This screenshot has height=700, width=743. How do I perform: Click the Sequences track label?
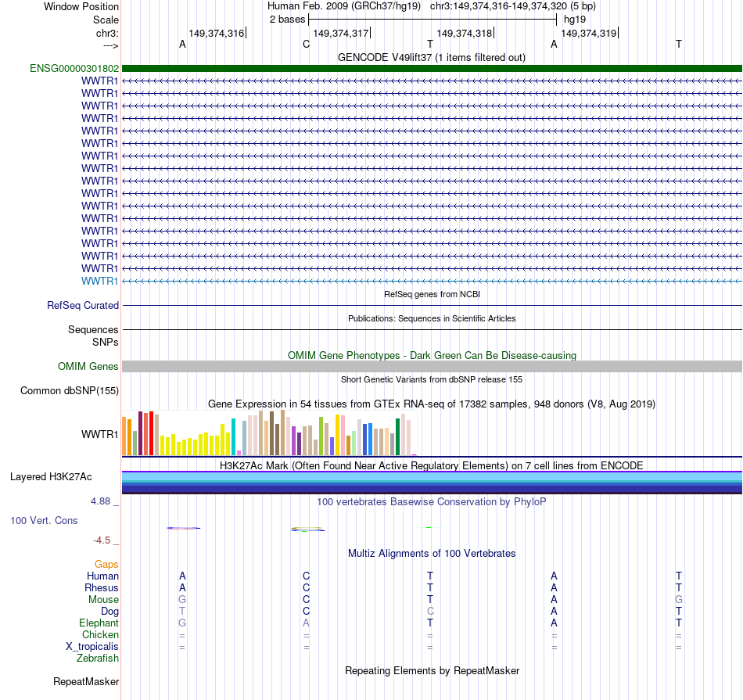(93, 329)
